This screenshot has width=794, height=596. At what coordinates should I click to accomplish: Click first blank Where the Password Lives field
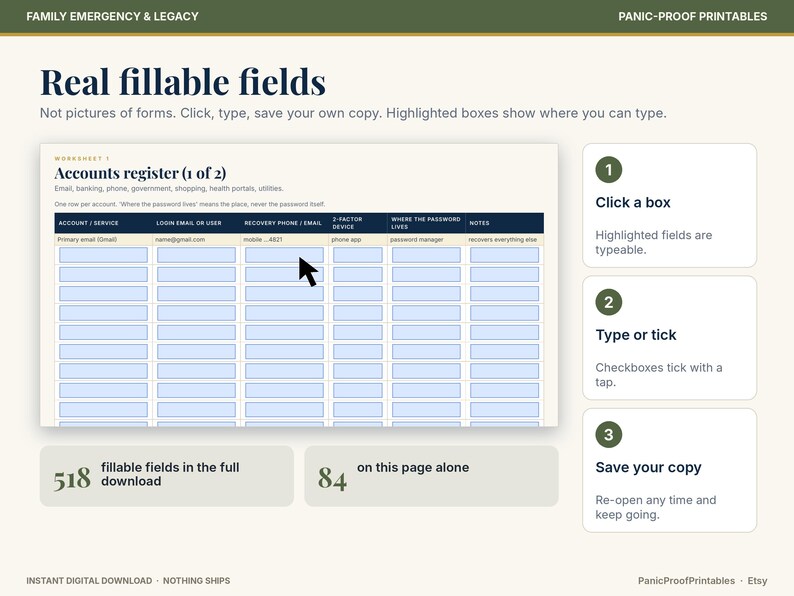pos(426,255)
